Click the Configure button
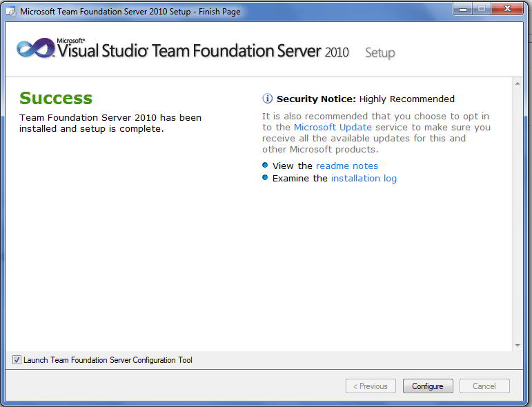 [x=428, y=386]
